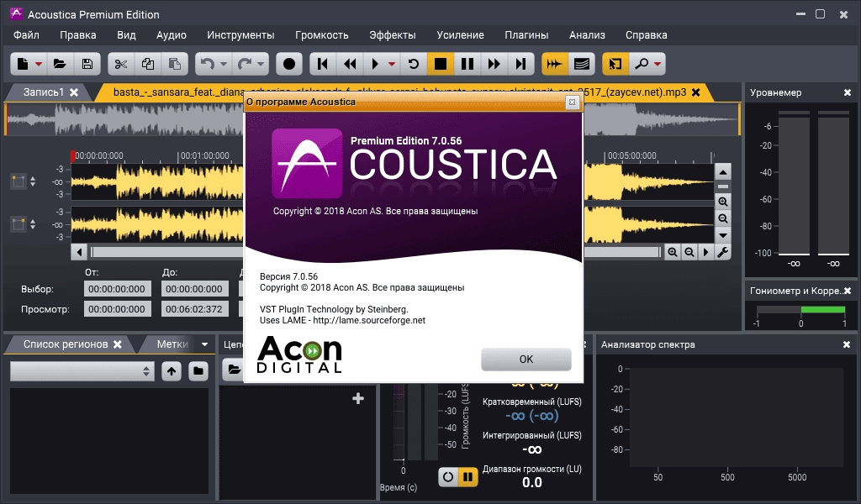
Task: Click the rewind button
Action: click(x=350, y=64)
